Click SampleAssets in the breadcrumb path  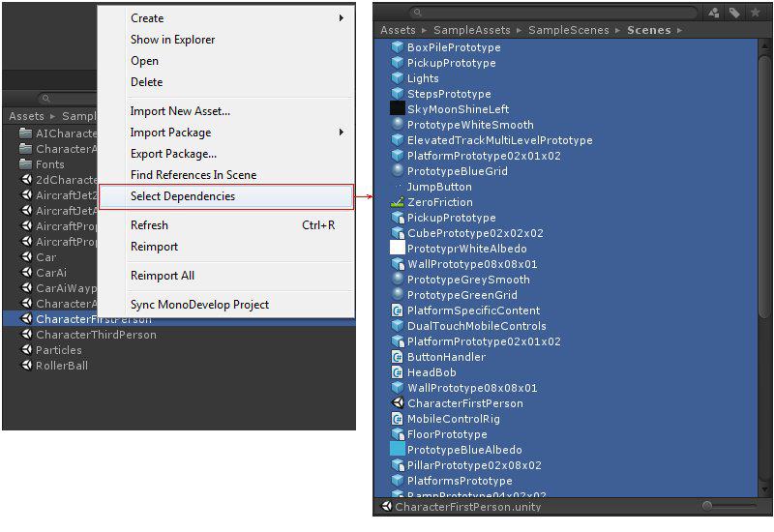(x=473, y=30)
